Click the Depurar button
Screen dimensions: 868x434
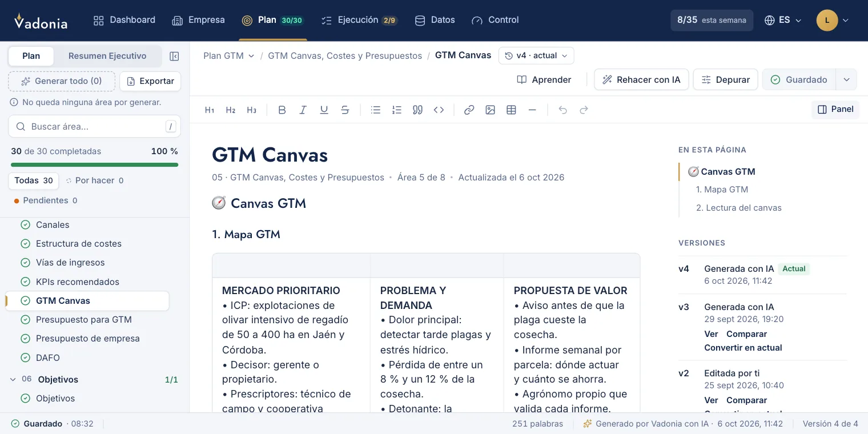tap(725, 80)
